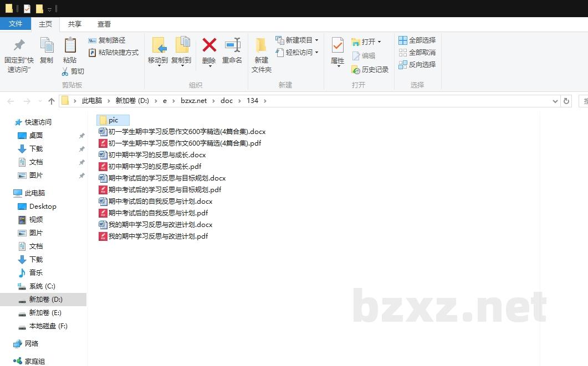Open the 查看 (View) ribbon tab
Image resolution: width=588 pixels, height=366 pixels.
[104, 24]
